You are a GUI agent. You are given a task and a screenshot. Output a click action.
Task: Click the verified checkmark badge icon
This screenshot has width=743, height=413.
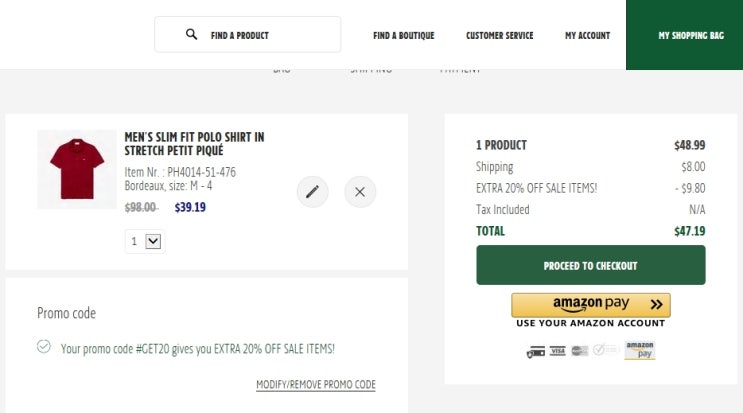(x=602, y=351)
